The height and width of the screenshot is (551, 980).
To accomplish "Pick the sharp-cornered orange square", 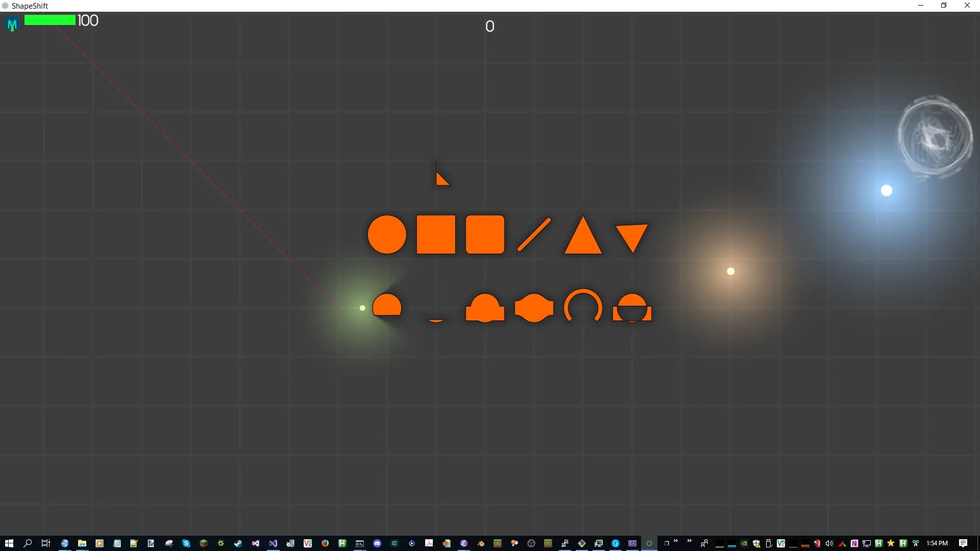I will (436, 235).
